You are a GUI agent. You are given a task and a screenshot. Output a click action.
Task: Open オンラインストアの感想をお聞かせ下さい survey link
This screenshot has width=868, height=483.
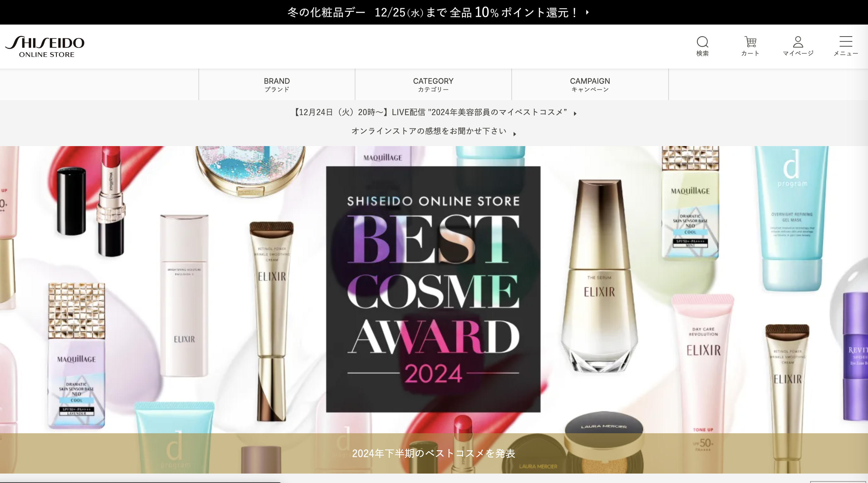429,131
